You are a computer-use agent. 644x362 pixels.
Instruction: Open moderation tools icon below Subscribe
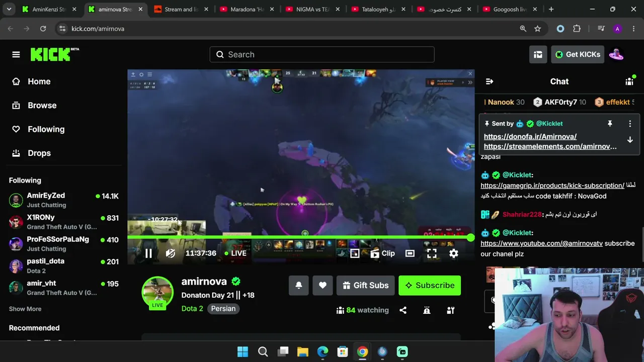451,310
